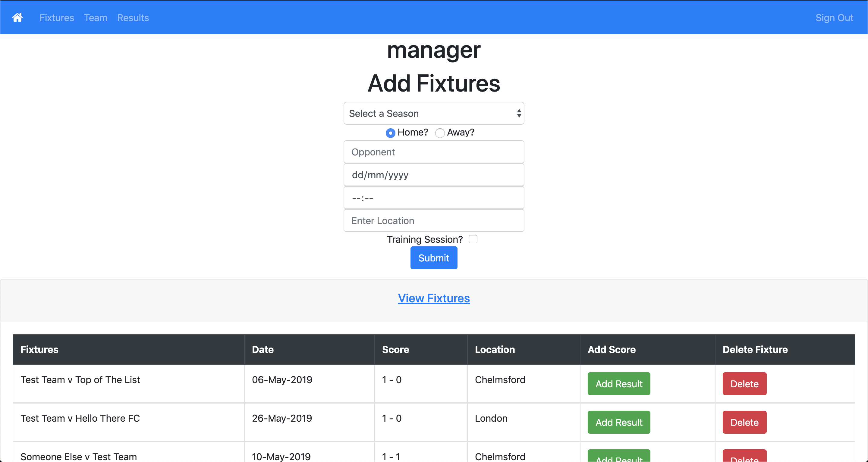The width and height of the screenshot is (868, 462).
Task: Focus the Enter Location field
Action: 434,220
